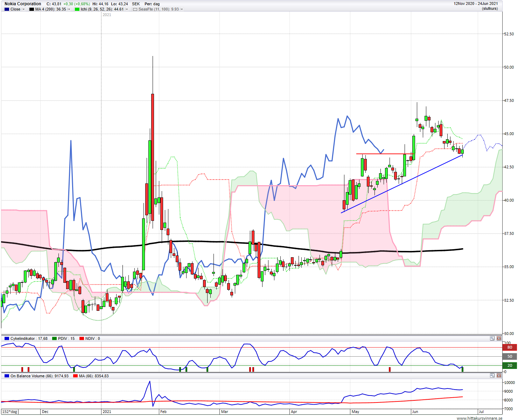
Task: Click the '+0,30 (+0,68%)' change value
Action: click(77, 4)
